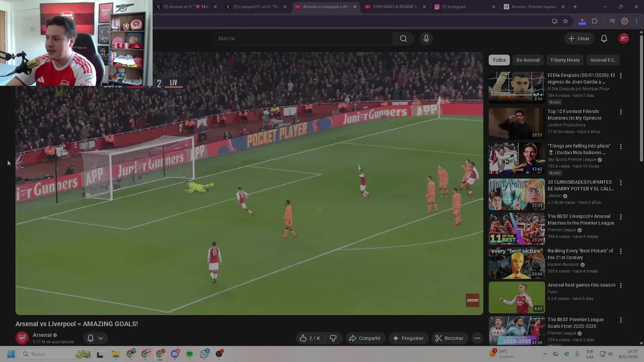Select the Todos filter chip
644x362 pixels.
click(x=499, y=60)
